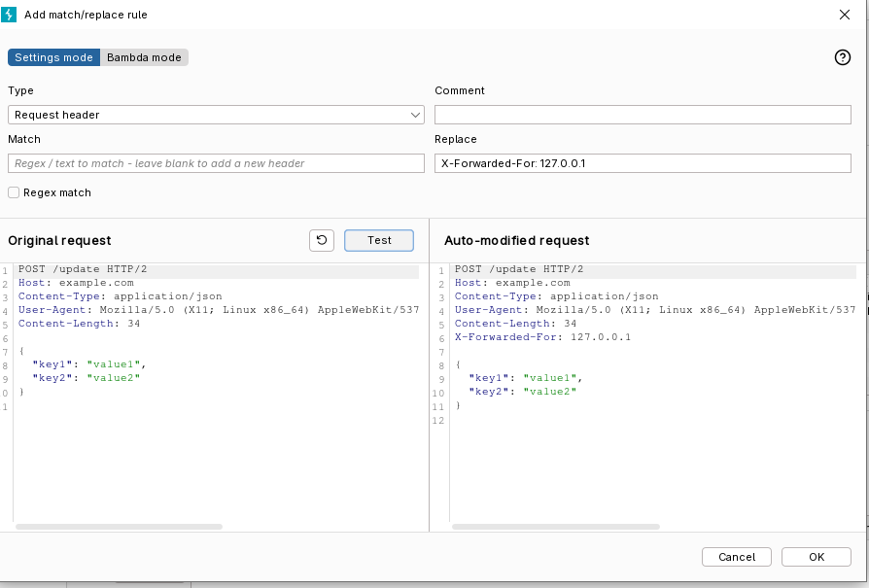
Task: Click the help question mark icon
Action: [x=843, y=57]
